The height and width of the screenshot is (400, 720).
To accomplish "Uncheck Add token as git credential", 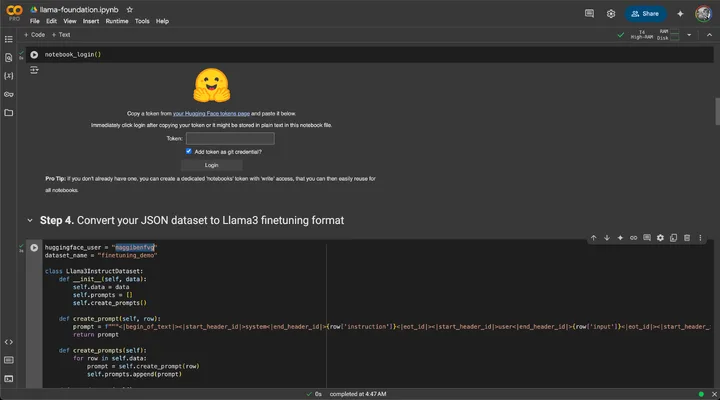I will tap(189, 152).
